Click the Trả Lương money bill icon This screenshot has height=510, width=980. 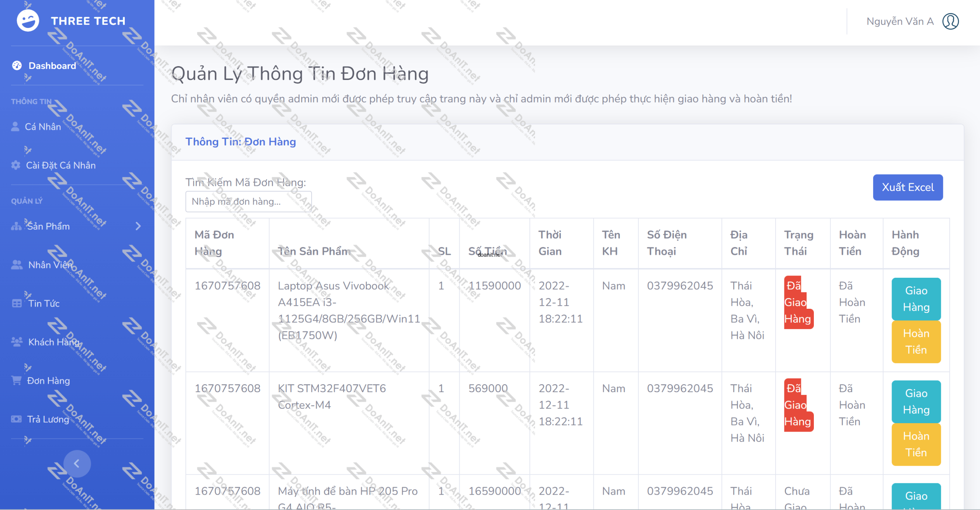point(16,419)
